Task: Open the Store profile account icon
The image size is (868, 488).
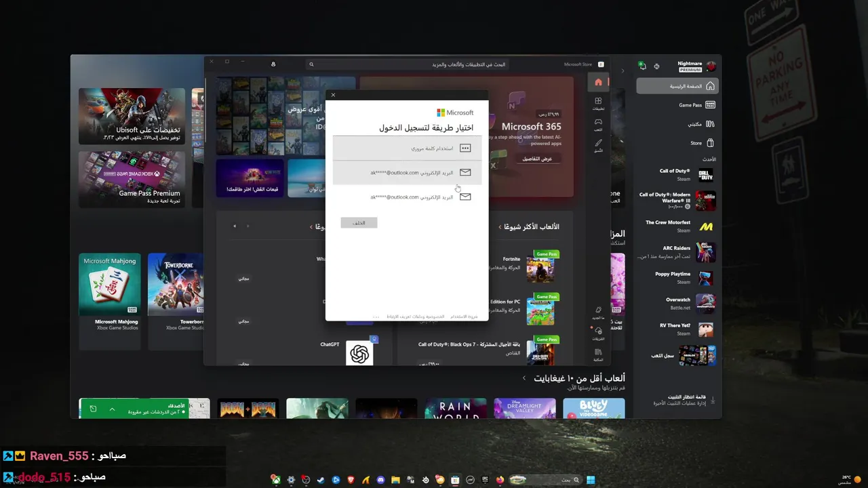Action: pos(273,64)
